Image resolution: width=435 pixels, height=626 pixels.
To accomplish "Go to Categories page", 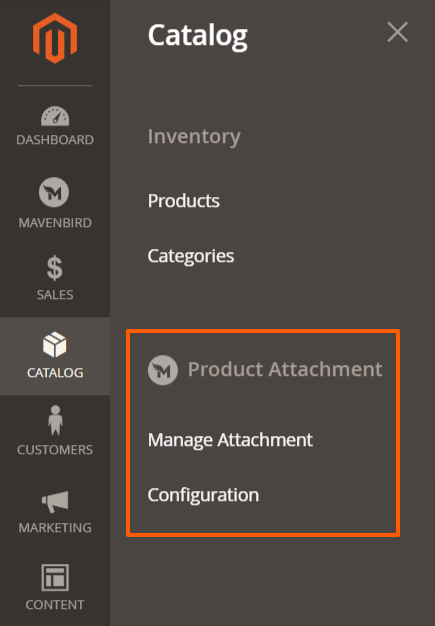I will [x=191, y=256].
